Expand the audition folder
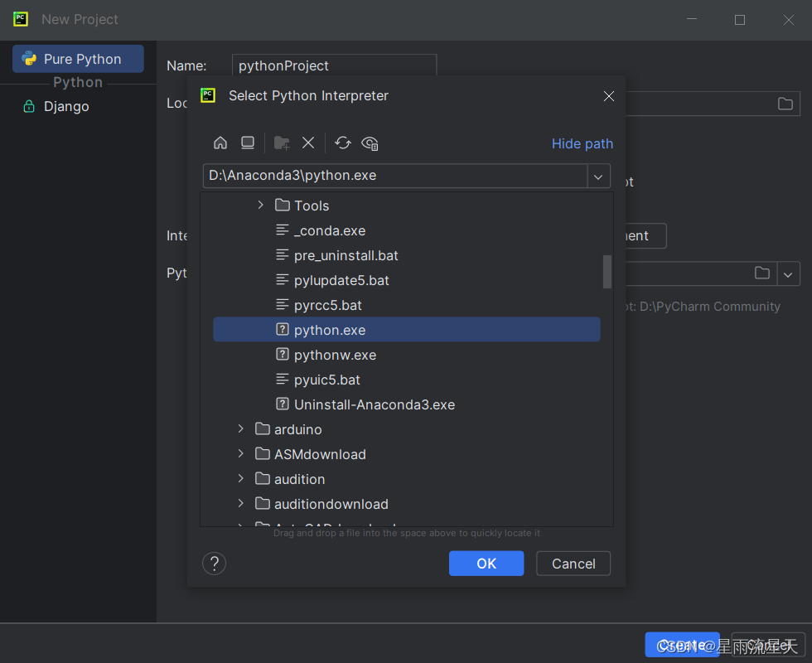The height and width of the screenshot is (663, 812). [241, 479]
